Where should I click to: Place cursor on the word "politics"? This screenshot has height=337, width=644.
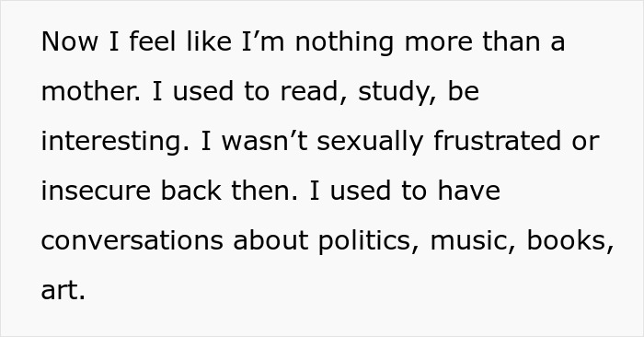[364, 241]
